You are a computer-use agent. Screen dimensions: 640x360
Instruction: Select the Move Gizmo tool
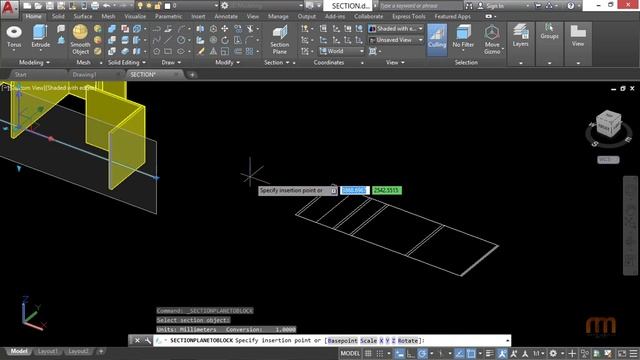tap(492, 40)
